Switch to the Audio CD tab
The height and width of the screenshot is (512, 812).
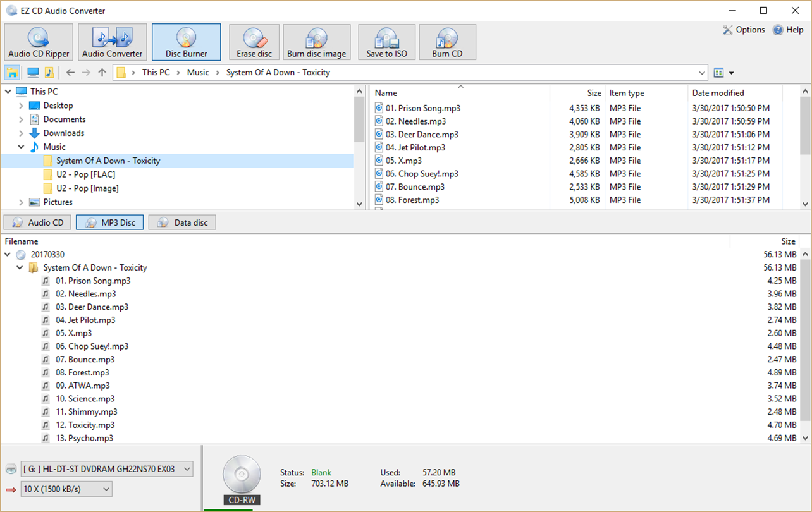(37, 222)
